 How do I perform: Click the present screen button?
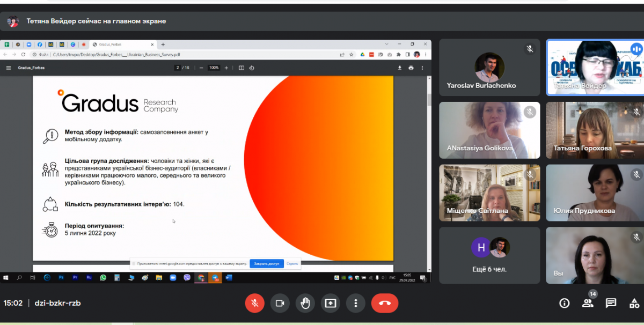click(x=330, y=303)
